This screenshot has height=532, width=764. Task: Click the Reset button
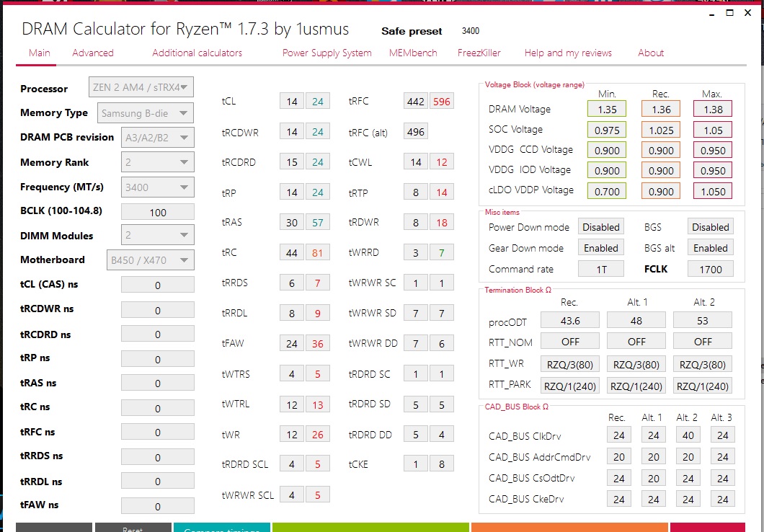[133, 528]
